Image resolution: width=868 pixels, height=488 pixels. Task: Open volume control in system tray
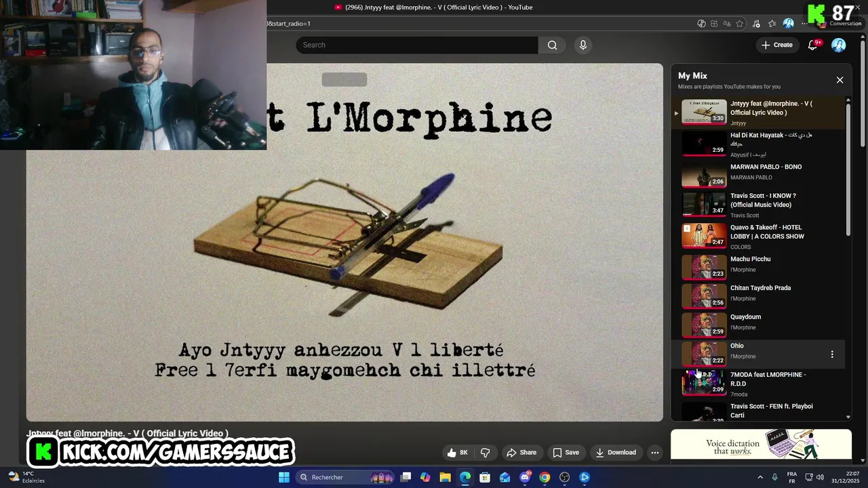820,477
